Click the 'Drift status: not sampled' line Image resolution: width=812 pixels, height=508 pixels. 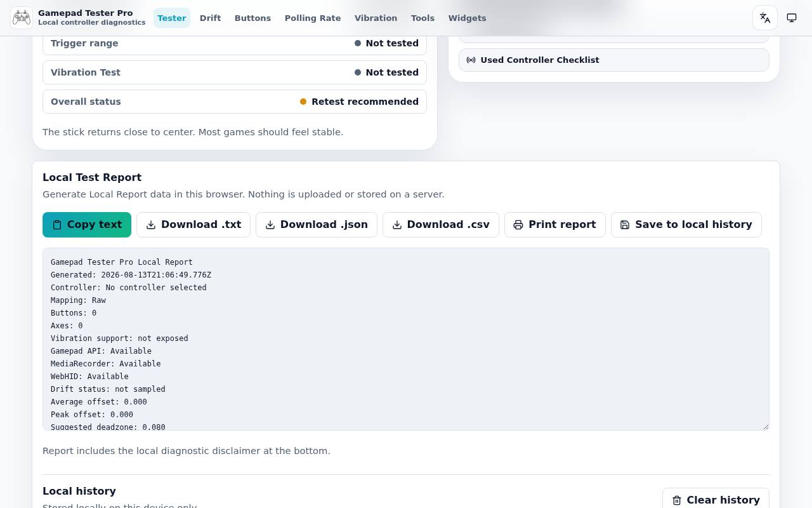[108, 389]
